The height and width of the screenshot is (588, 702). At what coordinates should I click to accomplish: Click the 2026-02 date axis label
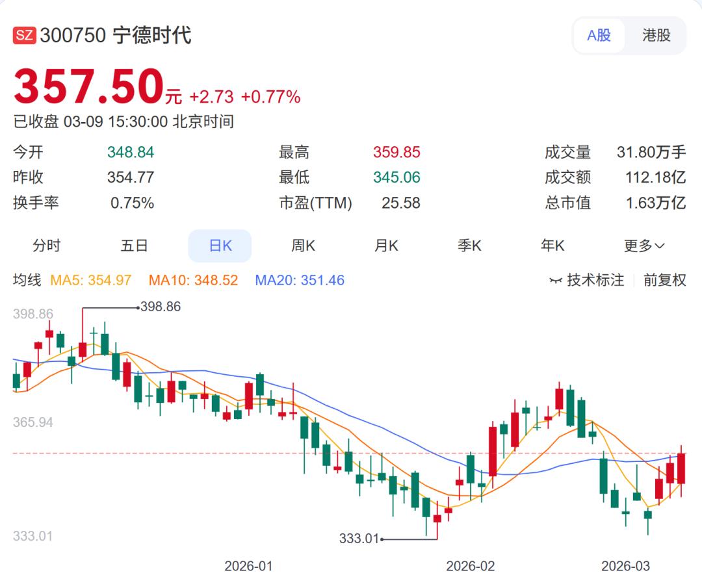(x=471, y=566)
